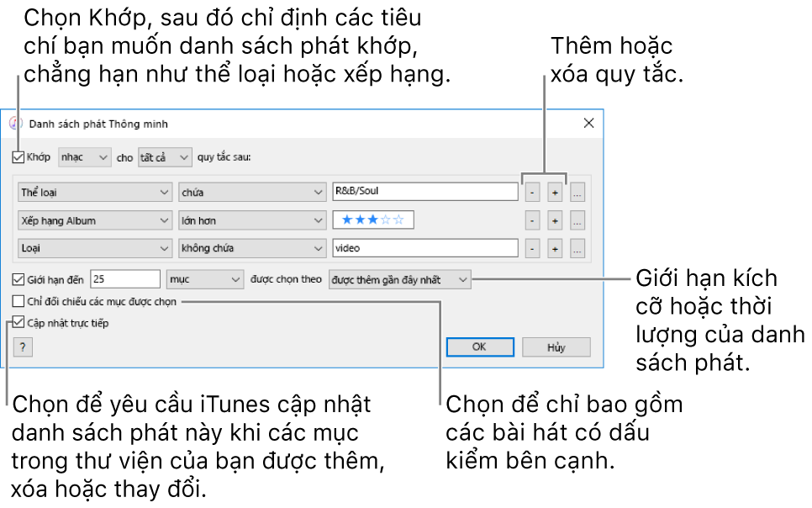This screenshot has width=812, height=508.
Task: Click the OK button
Action: coord(480,347)
